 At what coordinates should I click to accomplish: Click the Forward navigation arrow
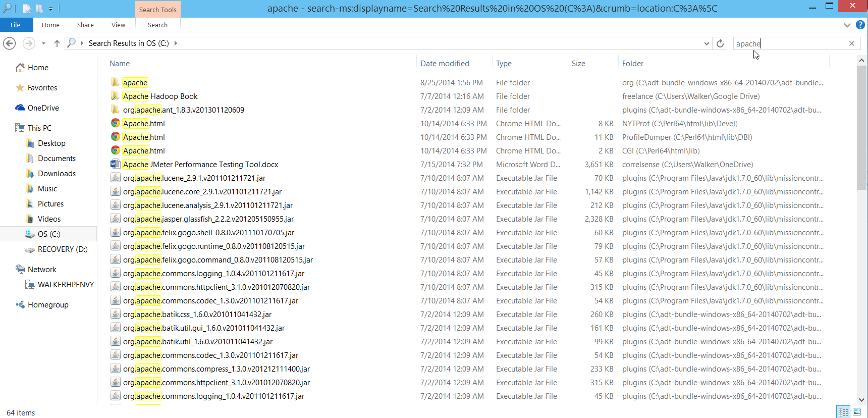coord(29,43)
